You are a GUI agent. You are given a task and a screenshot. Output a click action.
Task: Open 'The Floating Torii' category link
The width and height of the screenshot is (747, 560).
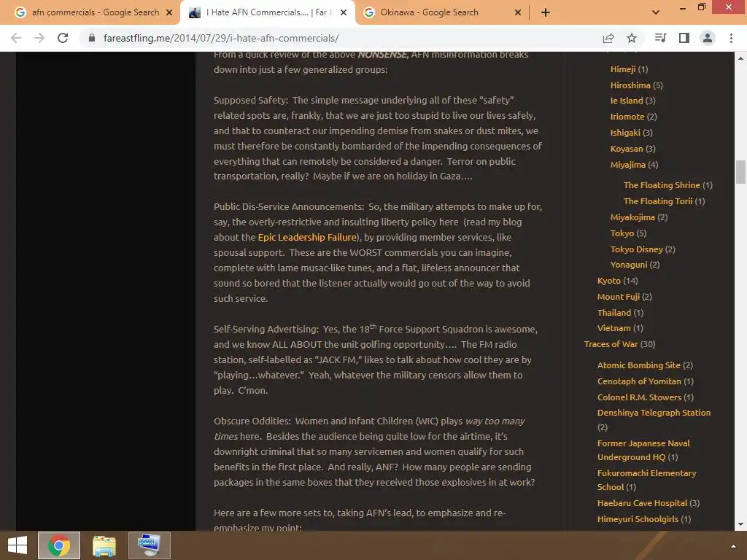click(x=658, y=201)
